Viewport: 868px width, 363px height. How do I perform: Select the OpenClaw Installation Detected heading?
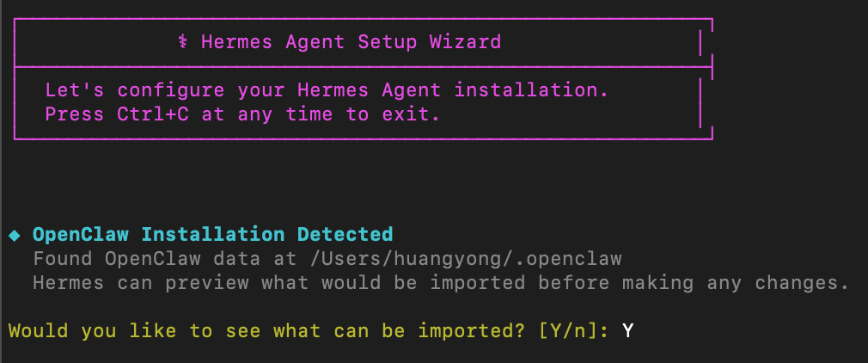[212, 234]
